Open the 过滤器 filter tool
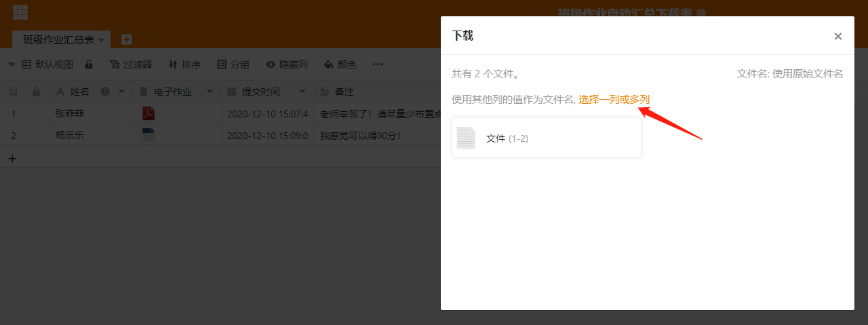 click(130, 64)
